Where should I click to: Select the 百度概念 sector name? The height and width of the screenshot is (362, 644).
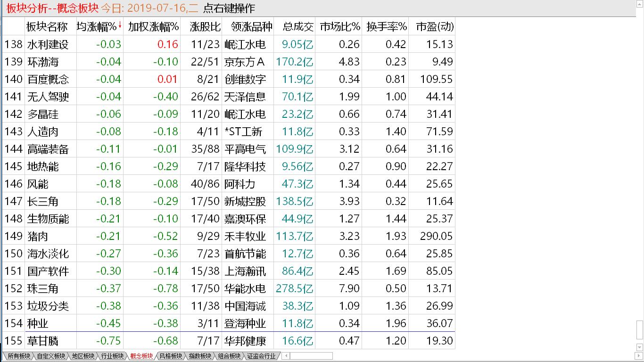pos(48,79)
